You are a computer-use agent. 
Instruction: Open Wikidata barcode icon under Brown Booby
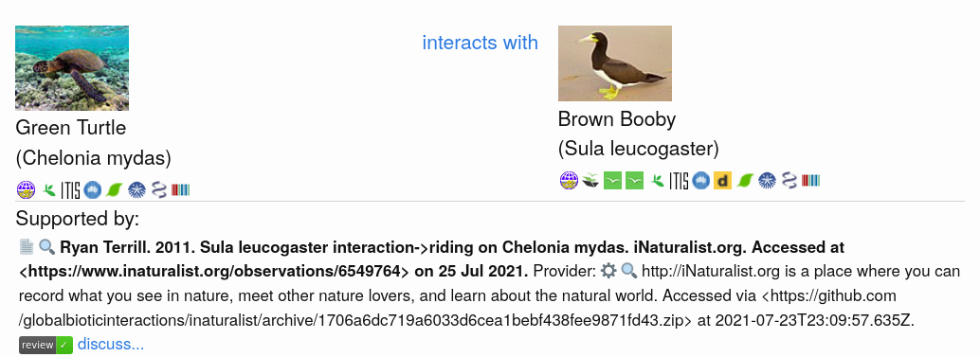810,180
